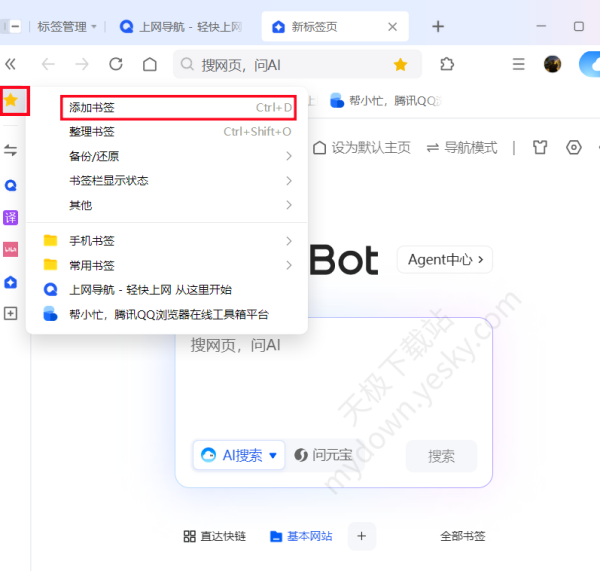This screenshot has height=571, width=600.
Task: Open the translate icon in sidebar
Action: point(11,217)
